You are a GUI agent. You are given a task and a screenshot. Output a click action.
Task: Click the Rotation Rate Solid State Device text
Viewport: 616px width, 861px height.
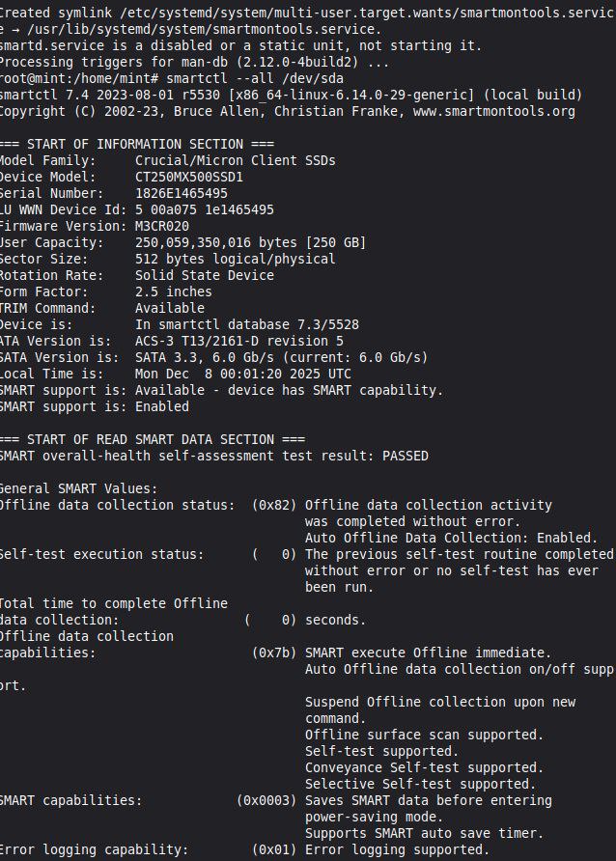210,275
